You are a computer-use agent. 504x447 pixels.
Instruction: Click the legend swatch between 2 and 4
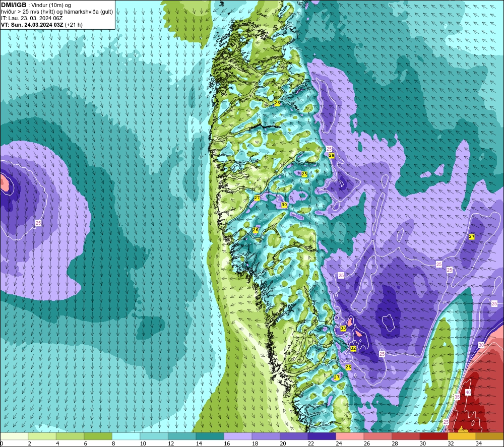click(42, 436)
